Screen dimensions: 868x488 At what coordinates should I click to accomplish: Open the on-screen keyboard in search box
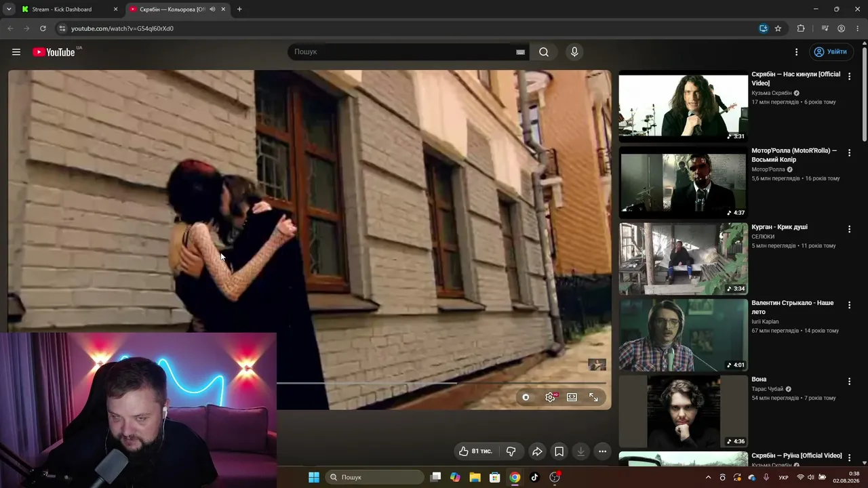520,52
